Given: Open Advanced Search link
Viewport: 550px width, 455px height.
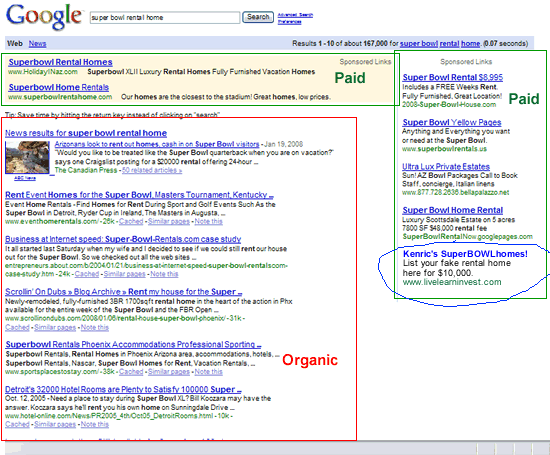Looking at the screenshot, I should (x=295, y=15).
